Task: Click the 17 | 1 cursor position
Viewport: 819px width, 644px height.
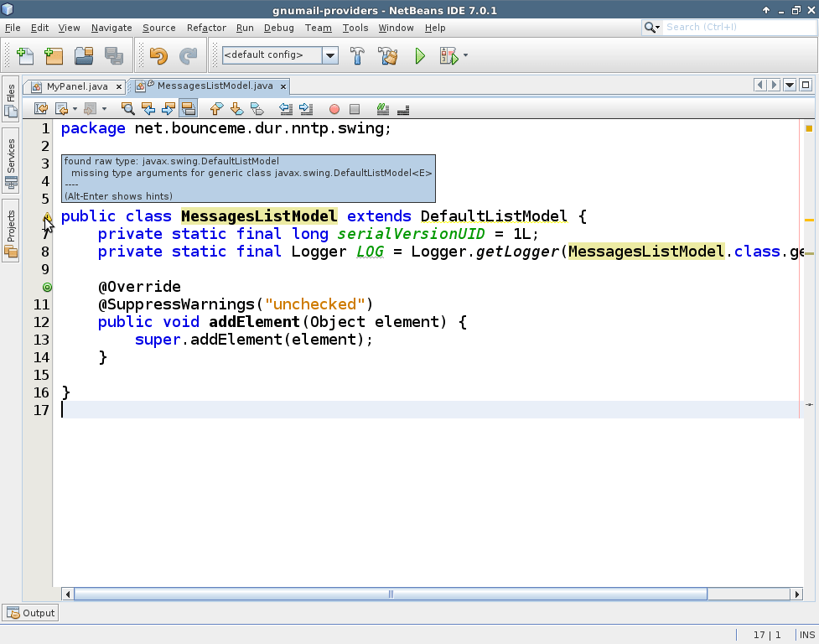Action: (767, 635)
